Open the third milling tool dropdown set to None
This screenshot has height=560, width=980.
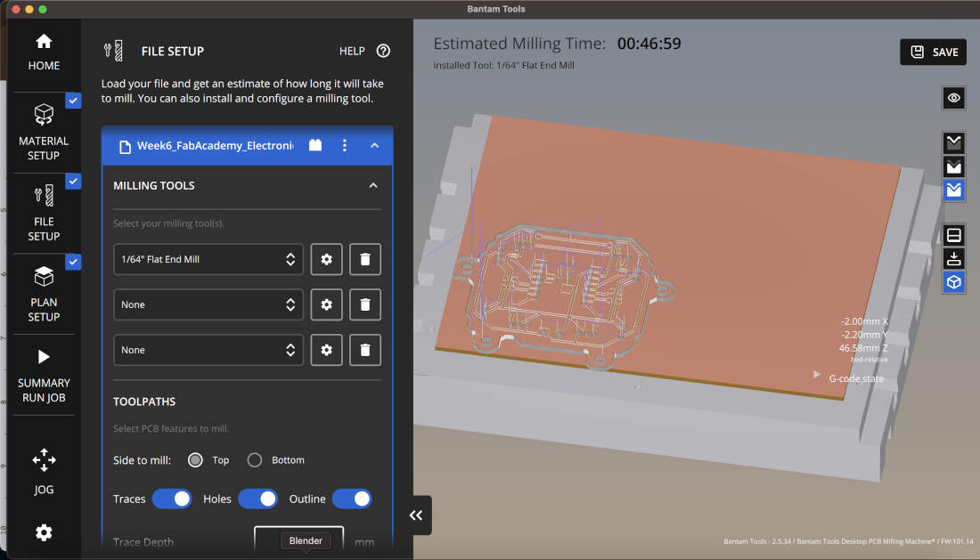pyautogui.click(x=208, y=350)
